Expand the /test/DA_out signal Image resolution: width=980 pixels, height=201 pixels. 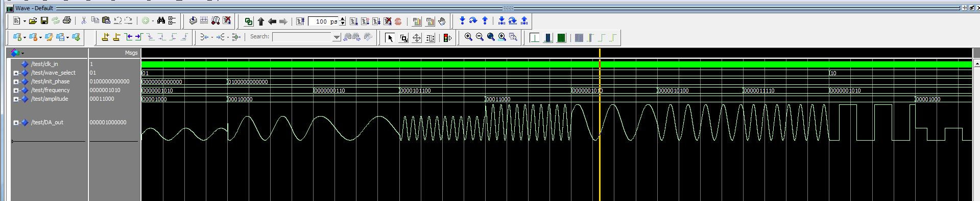(x=16, y=123)
